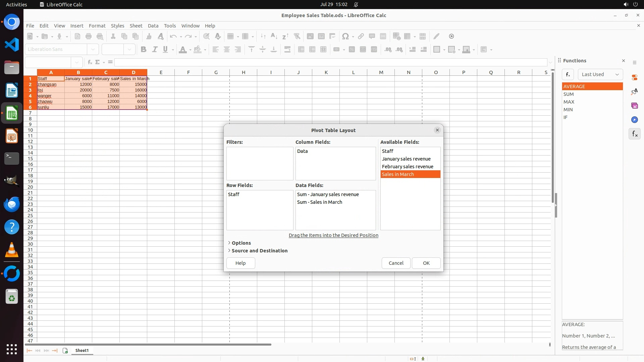Open the Navigator sidebar deck
The height and width of the screenshot is (362, 644).
634,120
